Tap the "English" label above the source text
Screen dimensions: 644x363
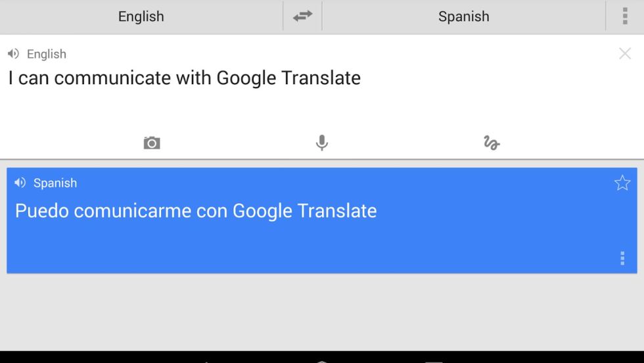[x=47, y=54]
